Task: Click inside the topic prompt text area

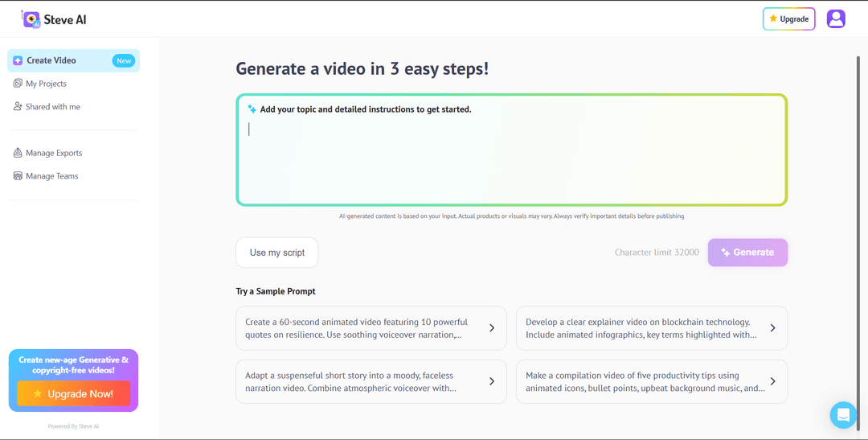Action: [x=511, y=150]
